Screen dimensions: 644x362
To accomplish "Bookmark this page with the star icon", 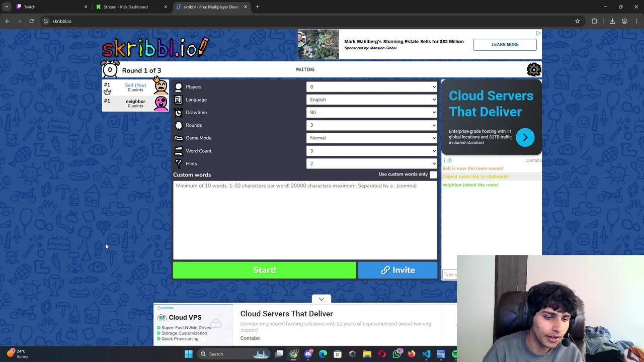I will pyautogui.click(x=578, y=21).
